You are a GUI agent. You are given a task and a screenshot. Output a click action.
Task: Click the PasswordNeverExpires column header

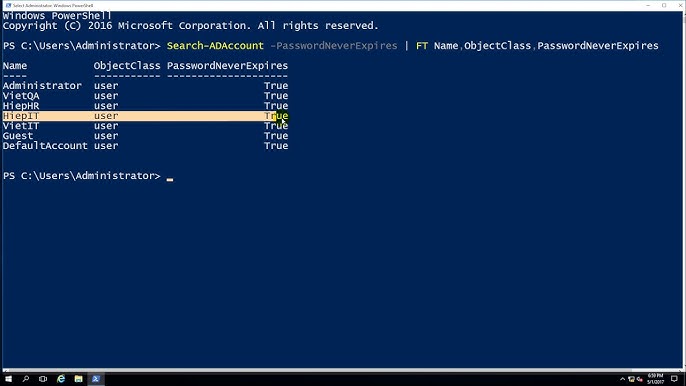pos(228,66)
